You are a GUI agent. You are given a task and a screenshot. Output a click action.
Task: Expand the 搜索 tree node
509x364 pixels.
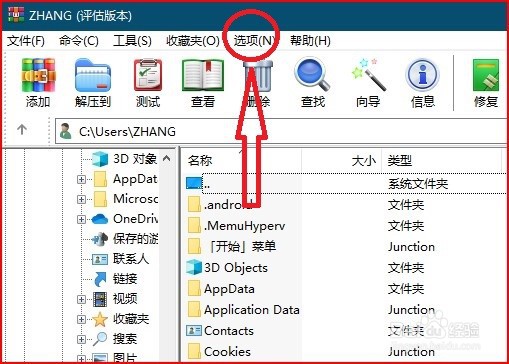[x=81, y=339]
